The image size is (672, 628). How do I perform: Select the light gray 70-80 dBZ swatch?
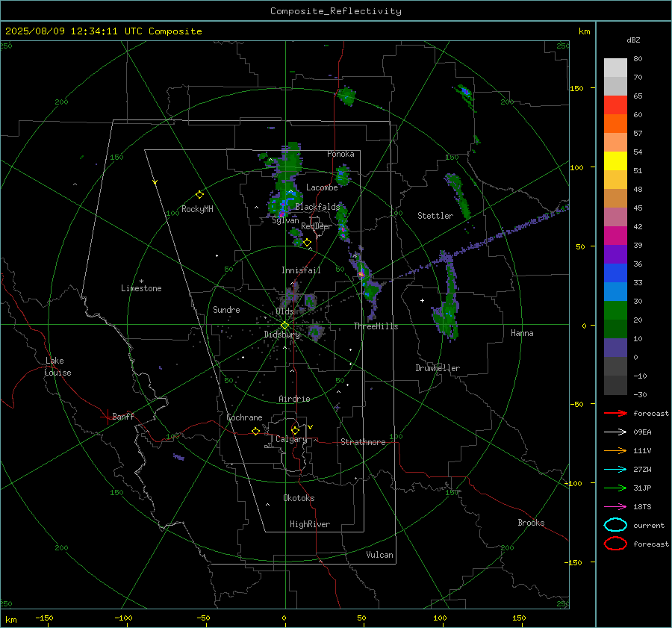[615, 68]
